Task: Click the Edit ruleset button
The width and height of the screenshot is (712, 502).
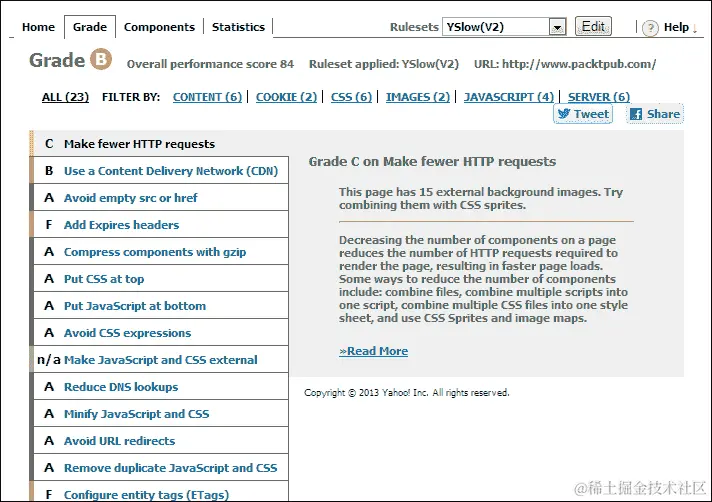Action: point(593,26)
